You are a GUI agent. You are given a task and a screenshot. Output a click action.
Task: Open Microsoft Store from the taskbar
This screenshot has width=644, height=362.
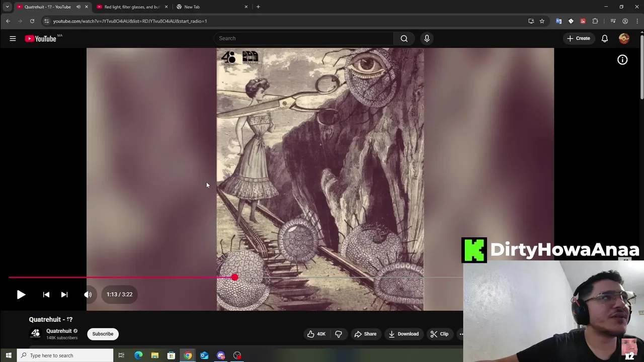click(171, 355)
